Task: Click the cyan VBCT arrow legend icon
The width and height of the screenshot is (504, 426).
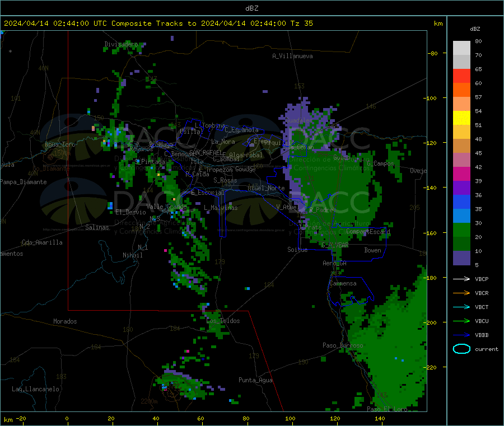Action: click(461, 307)
